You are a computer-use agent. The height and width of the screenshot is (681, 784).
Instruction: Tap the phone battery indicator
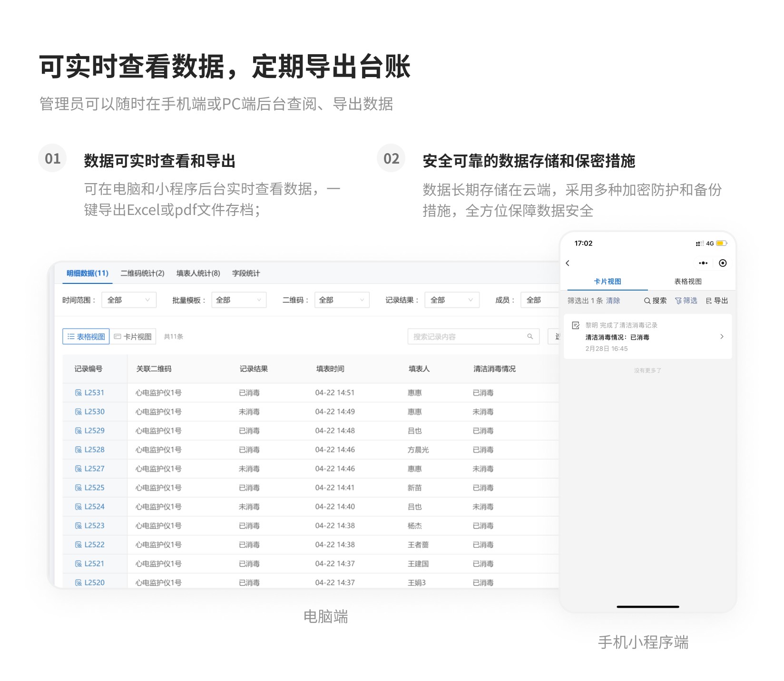[721, 243]
